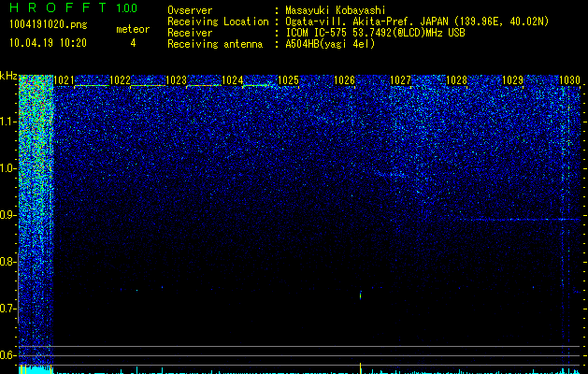Image resolution: width=588 pixels, height=374 pixels.
Task: Click the 1.0 kHz axis label
Action: [8, 168]
